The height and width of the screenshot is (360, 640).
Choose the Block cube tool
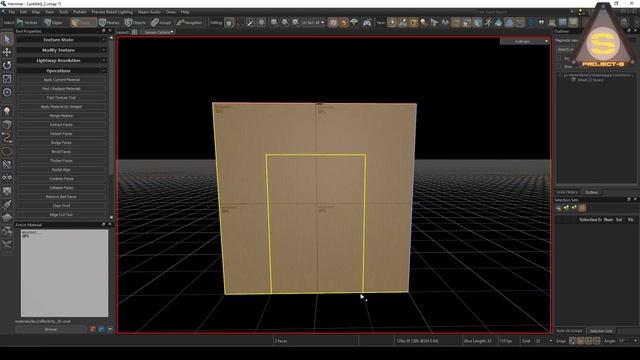click(7, 124)
